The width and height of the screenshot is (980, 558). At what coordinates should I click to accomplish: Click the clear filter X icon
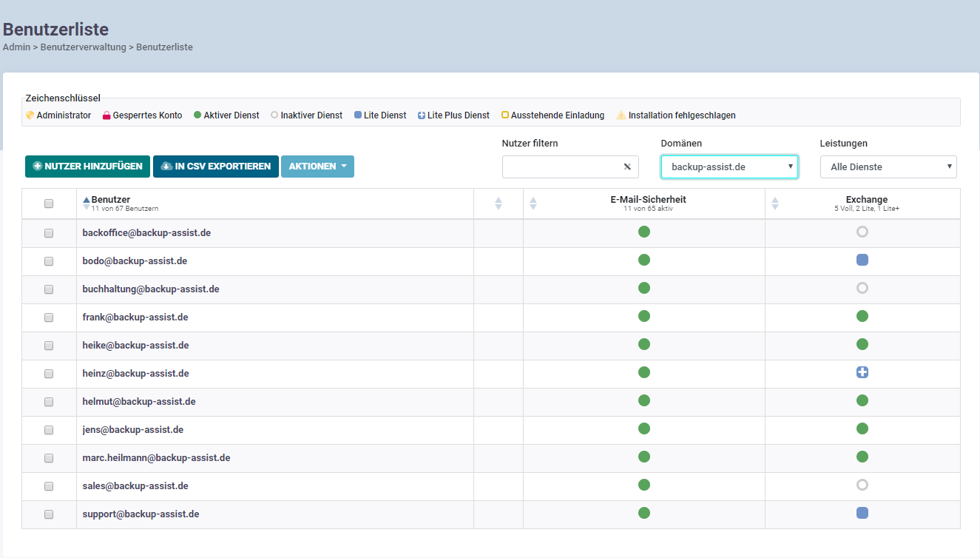(627, 167)
